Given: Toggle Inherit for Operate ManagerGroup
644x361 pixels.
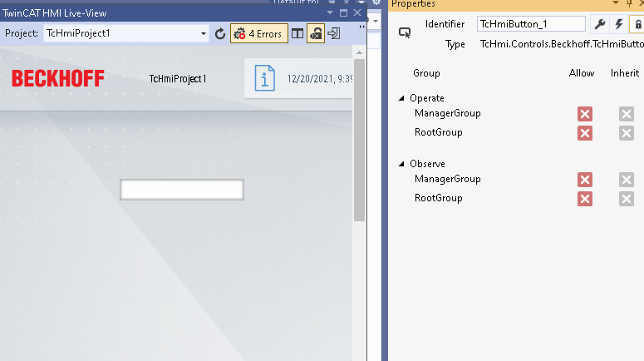Looking at the screenshot, I should (x=627, y=114).
